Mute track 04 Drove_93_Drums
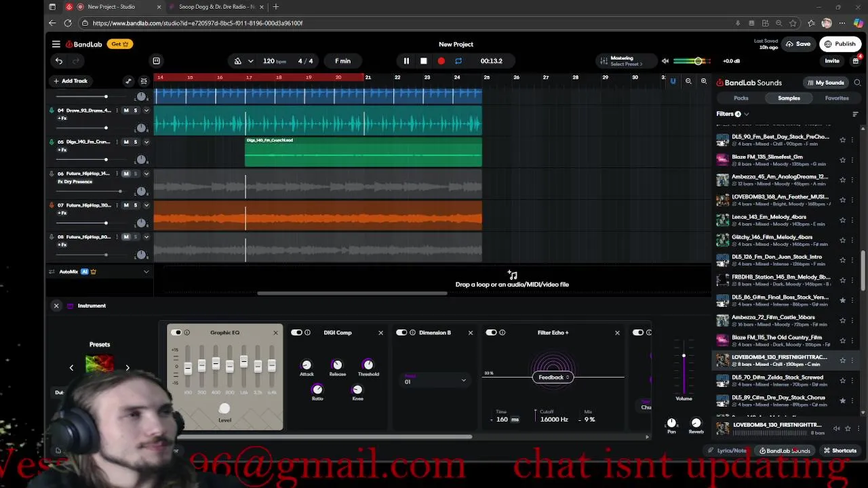The width and height of the screenshot is (868, 488). [x=126, y=110]
